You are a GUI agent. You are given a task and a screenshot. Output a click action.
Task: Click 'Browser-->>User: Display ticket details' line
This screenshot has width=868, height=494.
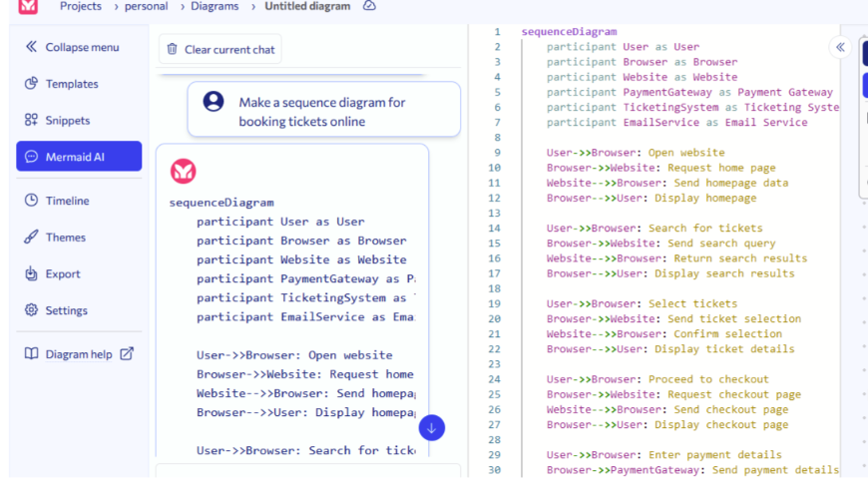670,349
